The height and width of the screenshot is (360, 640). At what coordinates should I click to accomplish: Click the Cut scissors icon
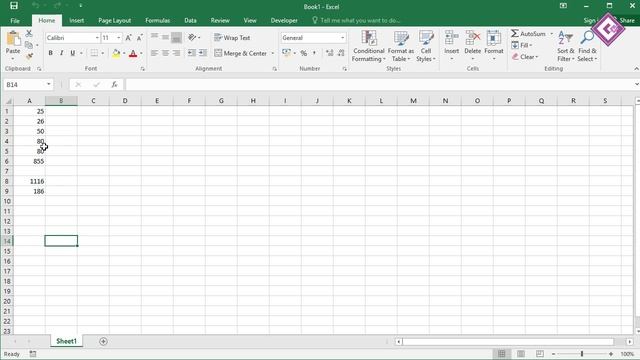coord(29,33)
